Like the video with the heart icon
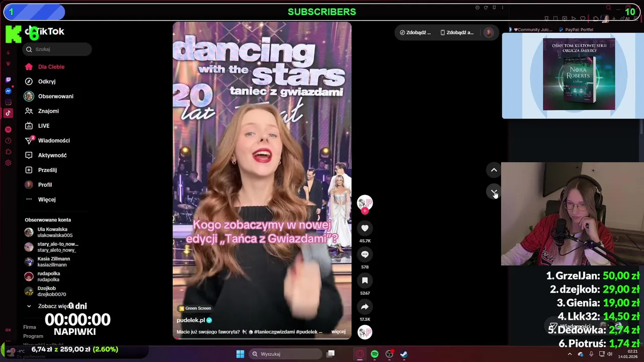The image size is (644, 362). [x=365, y=228]
